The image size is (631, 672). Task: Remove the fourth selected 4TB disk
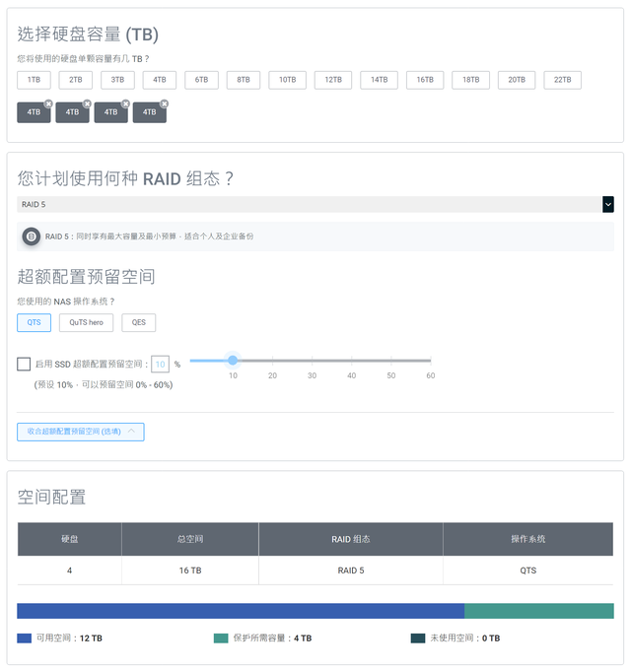point(164,103)
